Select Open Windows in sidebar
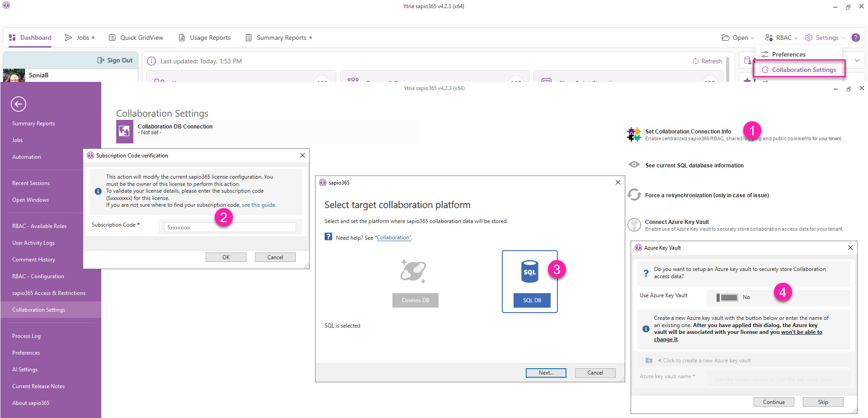This screenshot has height=418, width=868. 31,200
